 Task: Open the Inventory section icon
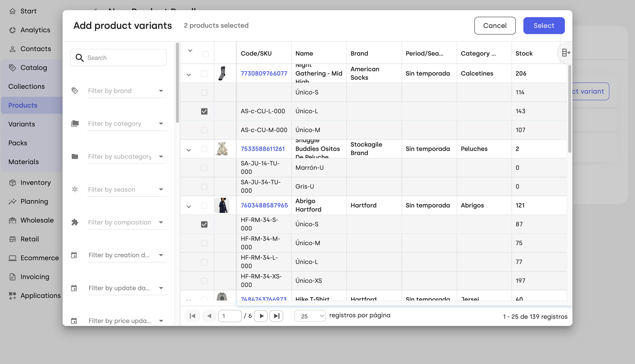pyautogui.click(x=12, y=183)
